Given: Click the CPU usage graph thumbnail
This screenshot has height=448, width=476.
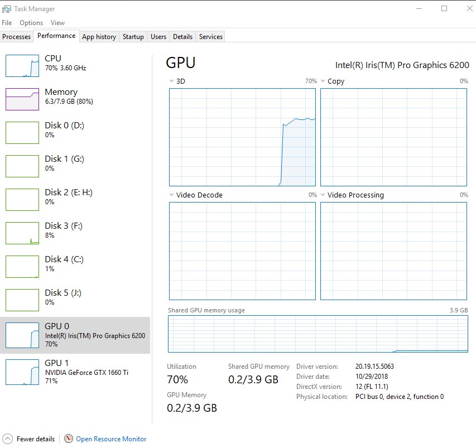Looking at the screenshot, I should [x=22, y=66].
